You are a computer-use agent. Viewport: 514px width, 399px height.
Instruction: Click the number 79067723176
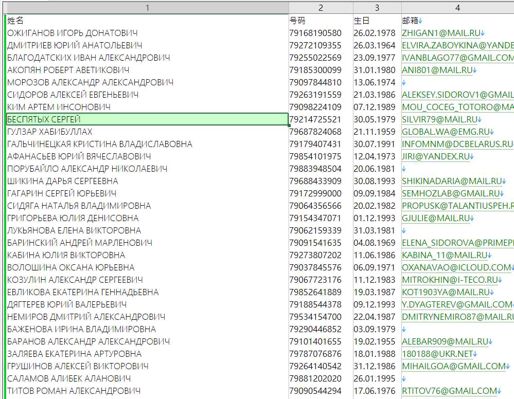point(315,280)
